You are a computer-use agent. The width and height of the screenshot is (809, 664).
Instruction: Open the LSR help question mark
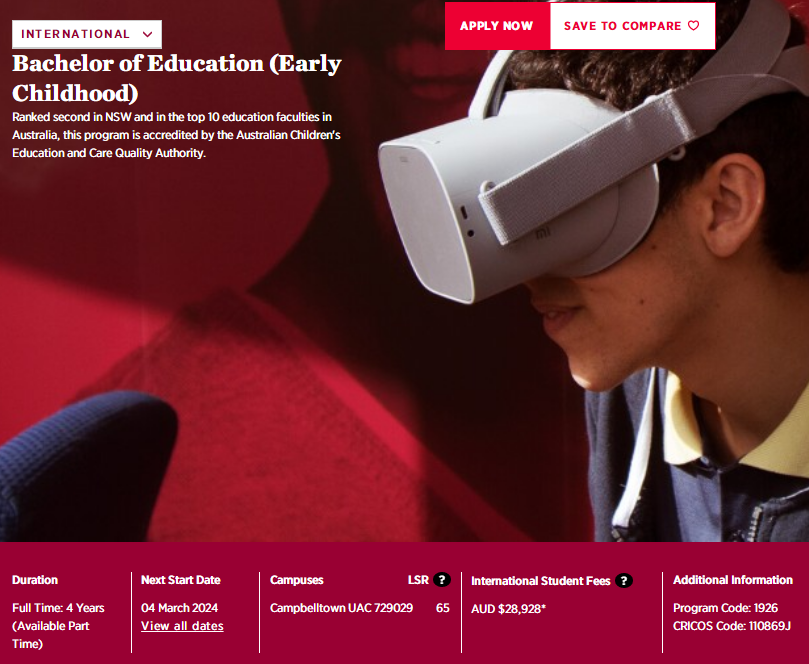[x=442, y=580]
